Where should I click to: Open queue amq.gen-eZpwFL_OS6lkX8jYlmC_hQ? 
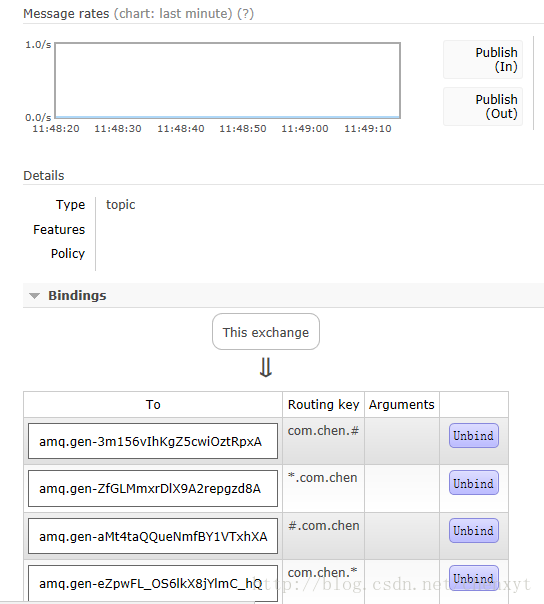tap(151, 584)
